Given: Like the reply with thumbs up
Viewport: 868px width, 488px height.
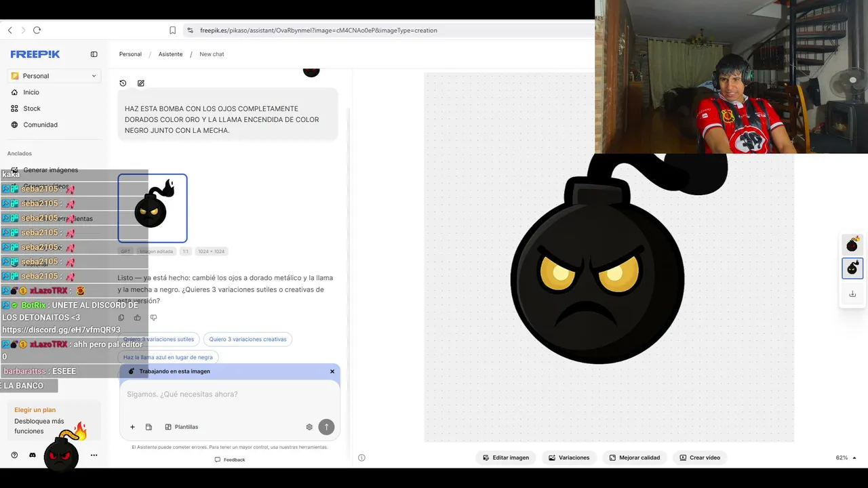Looking at the screenshot, I should (138, 317).
